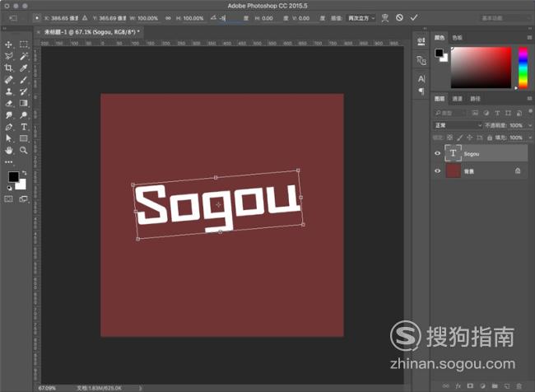535x392 pixels.
Task: Toggle lock all padlock icon
Action: click(489, 138)
